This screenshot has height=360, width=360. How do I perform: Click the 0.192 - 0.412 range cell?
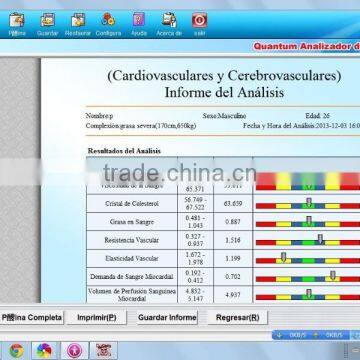point(195,277)
